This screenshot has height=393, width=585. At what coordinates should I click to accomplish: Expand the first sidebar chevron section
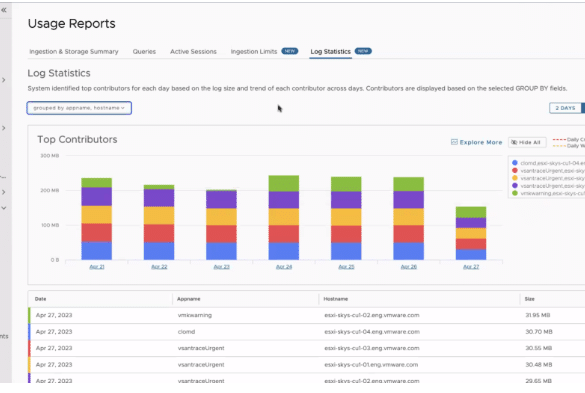click(x=4, y=80)
